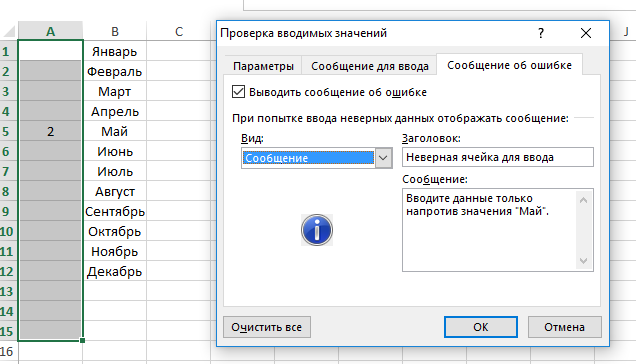Click cell containing 'Декабрь'
The height and width of the screenshot is (364, 636).
pyautogui.click(x=115, y=271)
